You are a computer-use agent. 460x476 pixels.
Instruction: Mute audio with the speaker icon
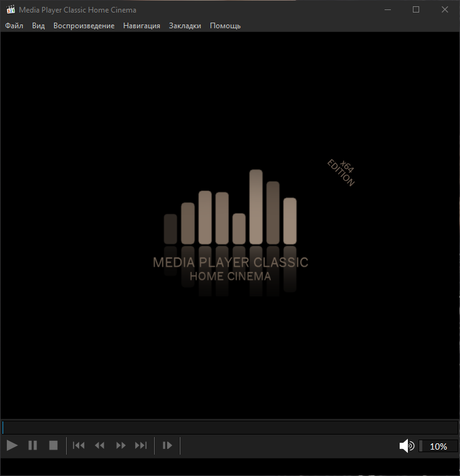(407, 446)
